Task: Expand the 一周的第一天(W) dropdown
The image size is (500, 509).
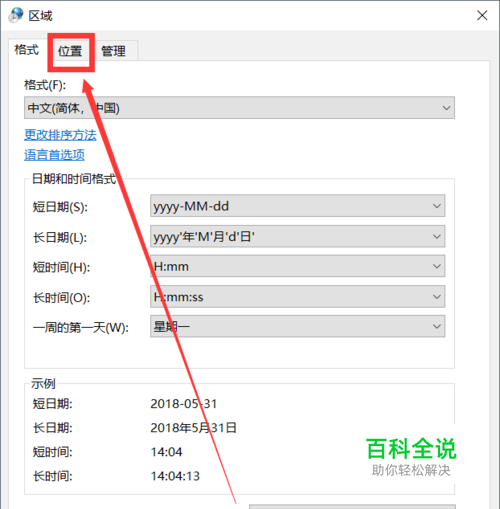Action: 297,326
